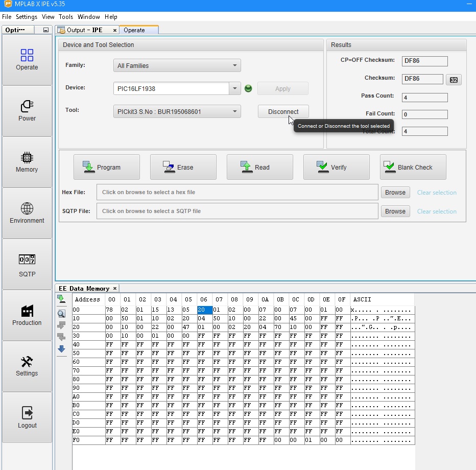Select the row address A0
Viewport: 476px width, 470px height.
(x=88, y=396)
